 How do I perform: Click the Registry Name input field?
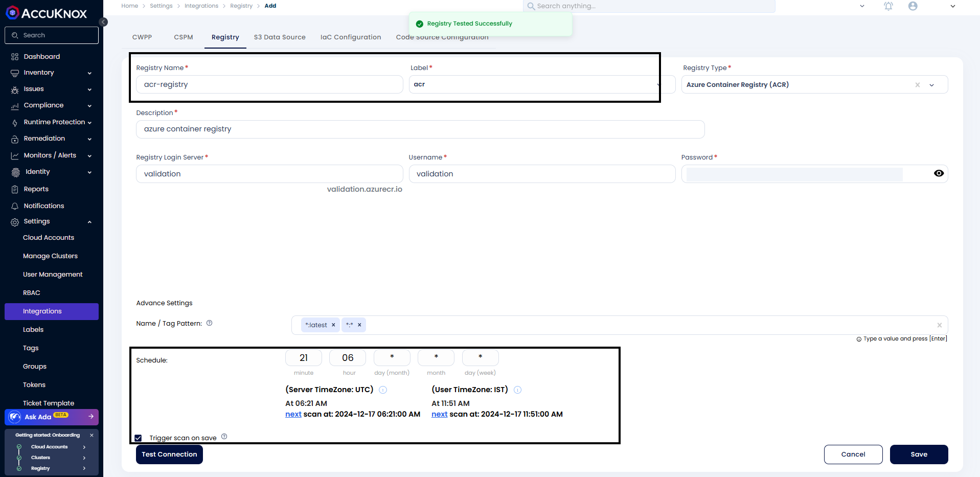[x=269, y=85]
